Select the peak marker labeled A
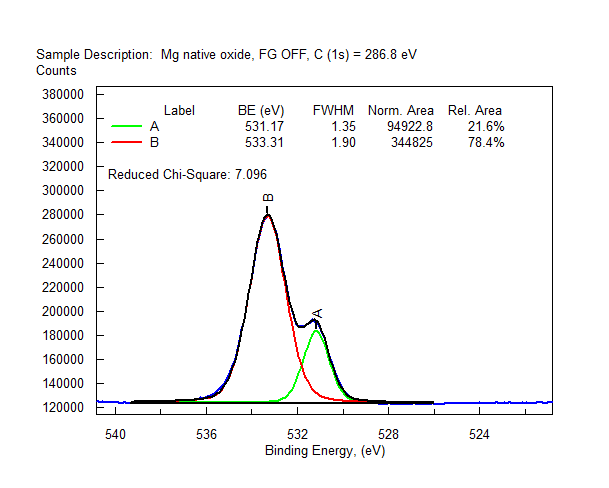This screenshot has width=609, height=488. tap(318, 314)
